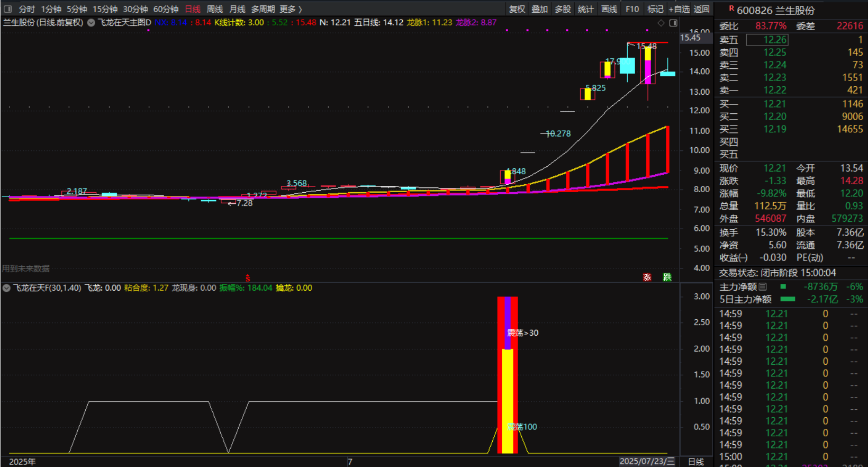This screenshot has height=467, width=868.
Task: Expand 更多 time period options
Action: (x=291, y=9)
